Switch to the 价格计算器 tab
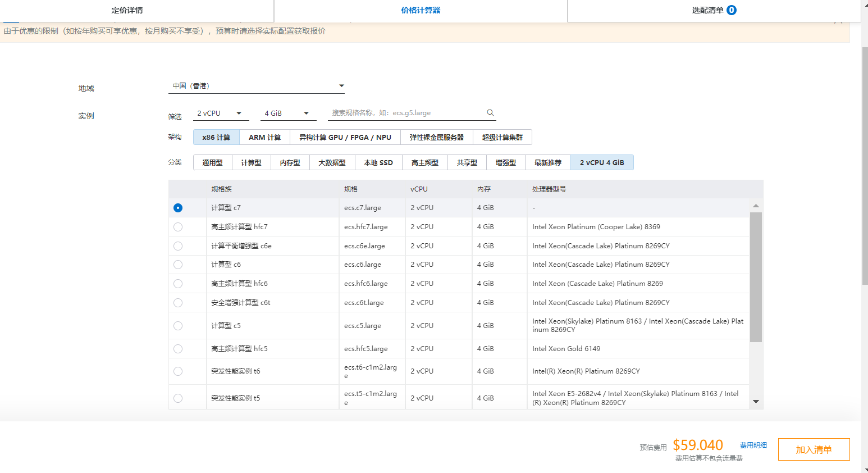This screenshot has width=868, height=473. (421, 10)
